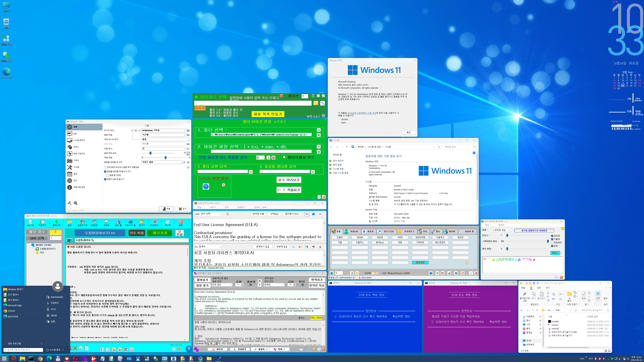The image size is (644, 362).
Task: Click browse folder icon in 대상폴더 선택 window
Action: [316, 103]
